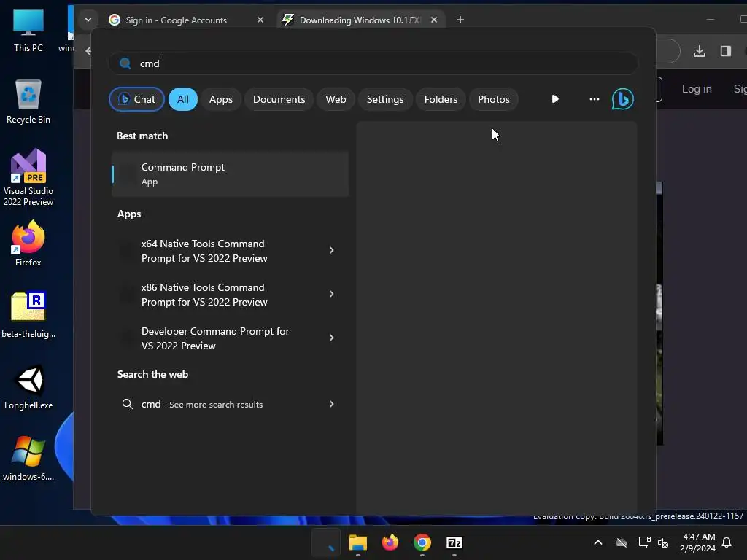This screenshot has width=747, height=560.
Task: Open x86 Native Tools Command Prompt result
Action: 230,295
